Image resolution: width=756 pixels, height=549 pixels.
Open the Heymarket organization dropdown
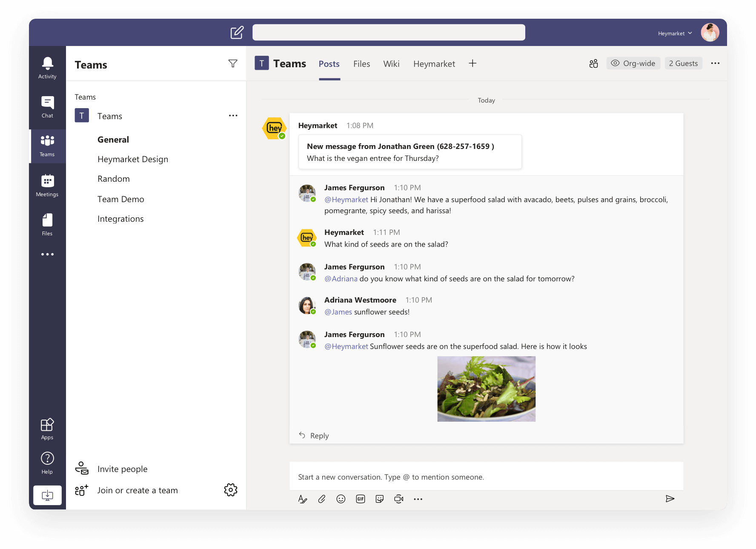tap(675, 33)
